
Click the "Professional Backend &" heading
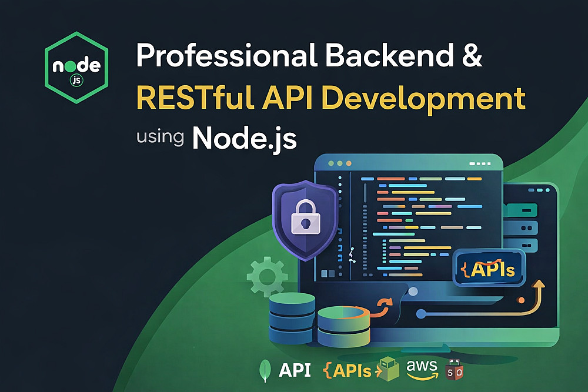point(309,55)
